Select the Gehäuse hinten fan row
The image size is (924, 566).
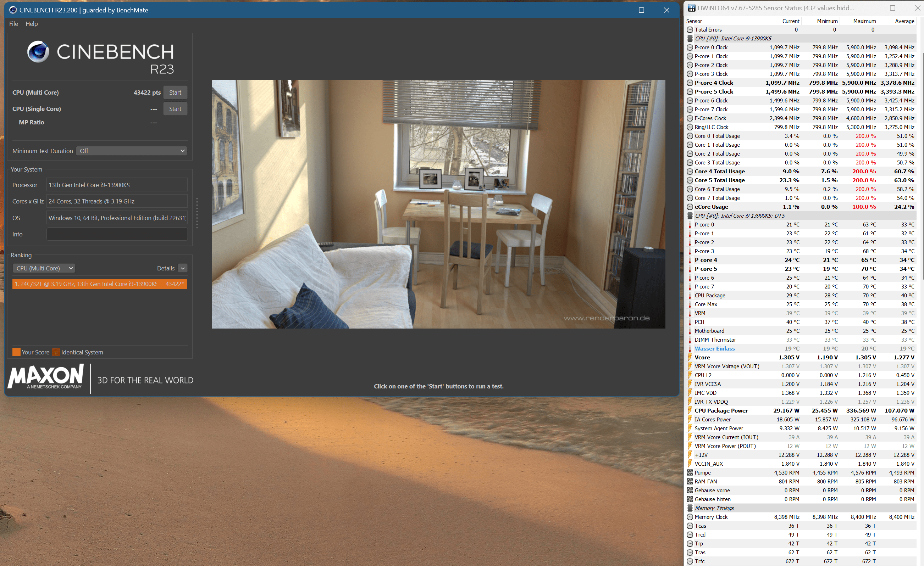tap(801, 499)
